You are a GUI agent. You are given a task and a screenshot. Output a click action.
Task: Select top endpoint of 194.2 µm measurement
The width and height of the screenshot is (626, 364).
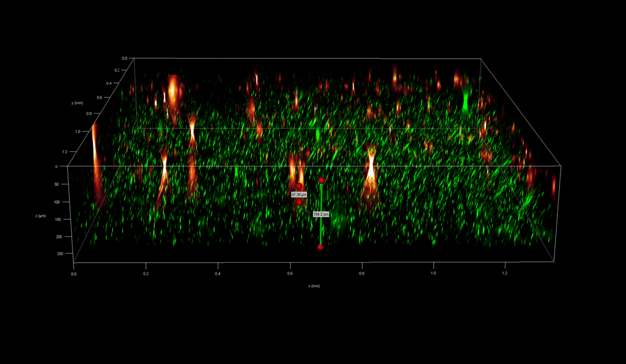[x=321, y=181]
